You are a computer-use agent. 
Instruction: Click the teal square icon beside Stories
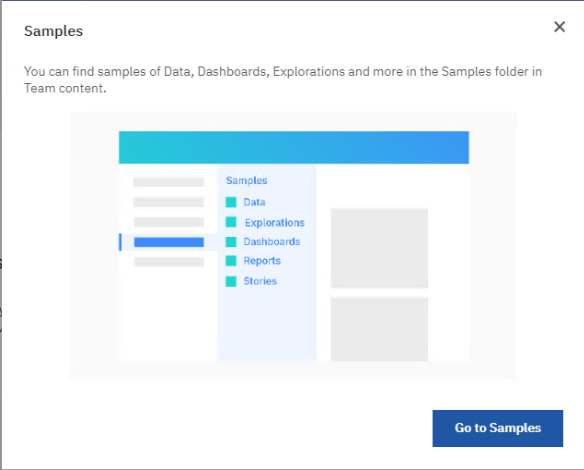pos(231,281)
